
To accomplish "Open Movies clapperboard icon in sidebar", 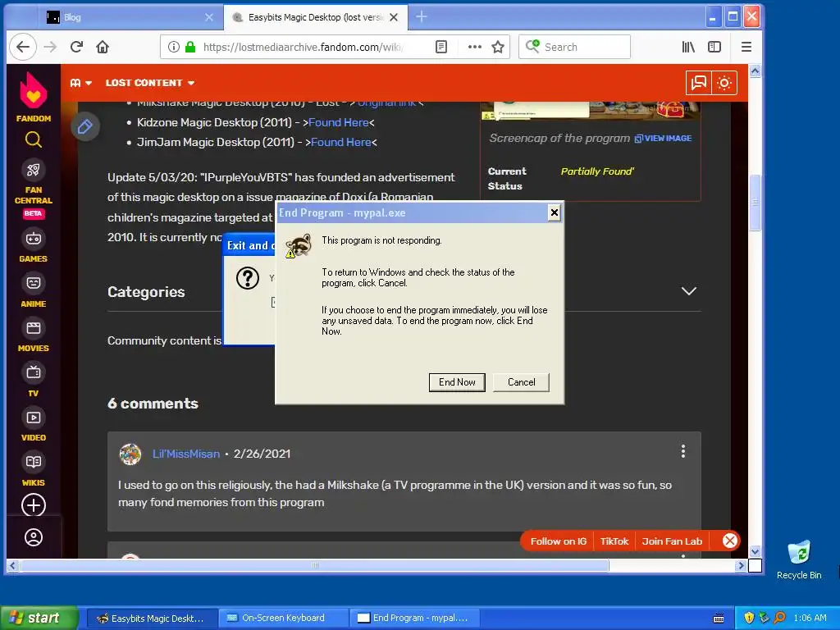I will pos(33,328).
